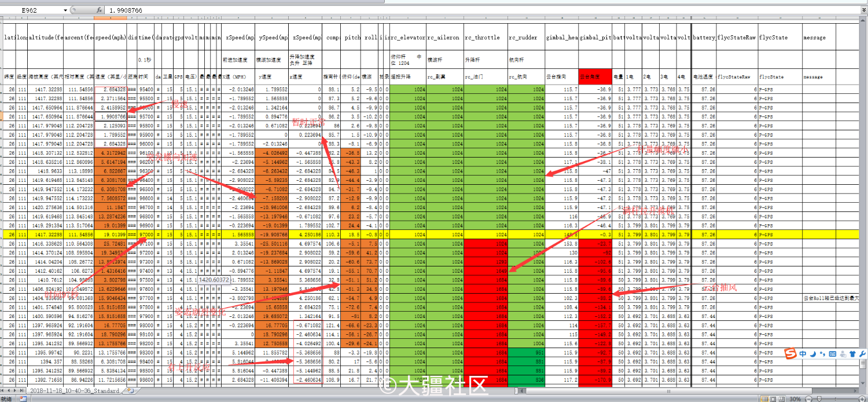Select time cell 95400

tap(146, 90)
